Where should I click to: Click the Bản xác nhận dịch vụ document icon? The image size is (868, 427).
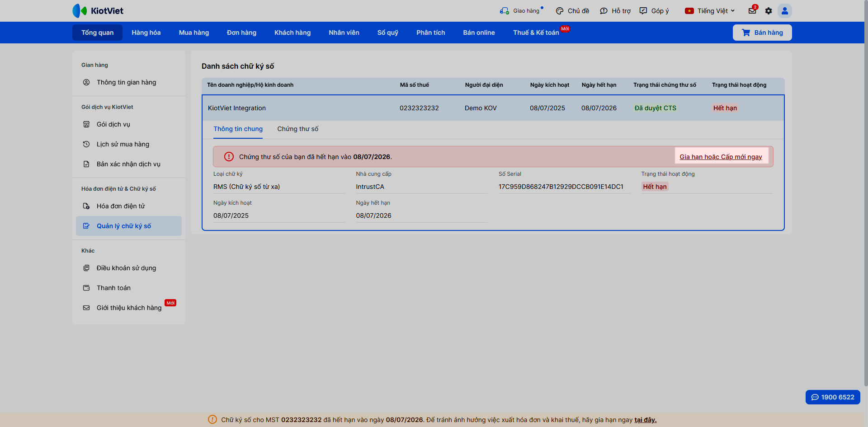coord(86,164)
